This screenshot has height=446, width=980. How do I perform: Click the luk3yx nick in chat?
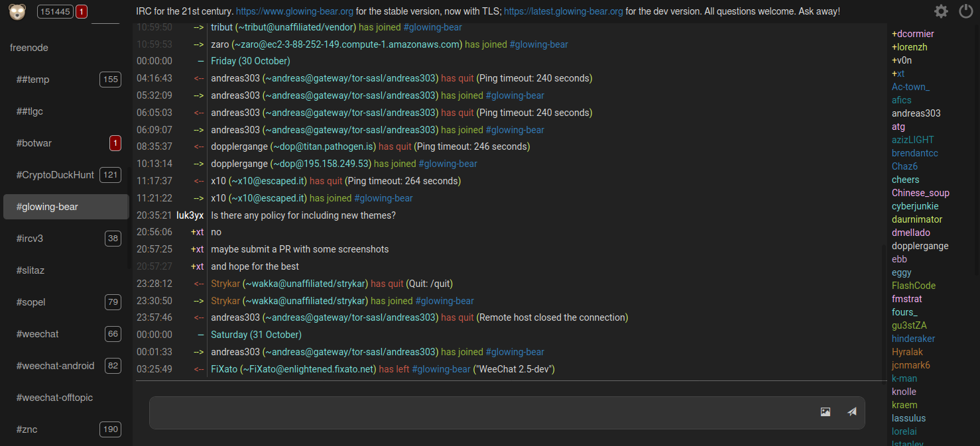pos(190,215)
